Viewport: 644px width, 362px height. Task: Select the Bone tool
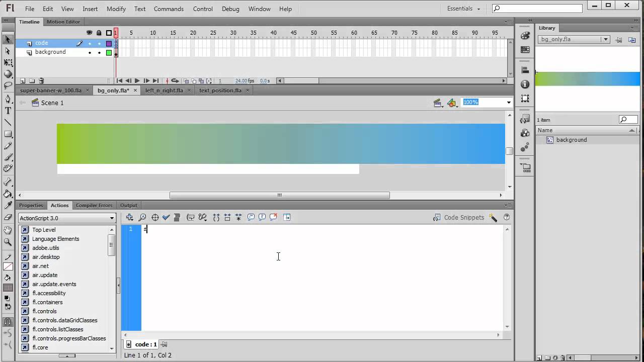(8, 182)
